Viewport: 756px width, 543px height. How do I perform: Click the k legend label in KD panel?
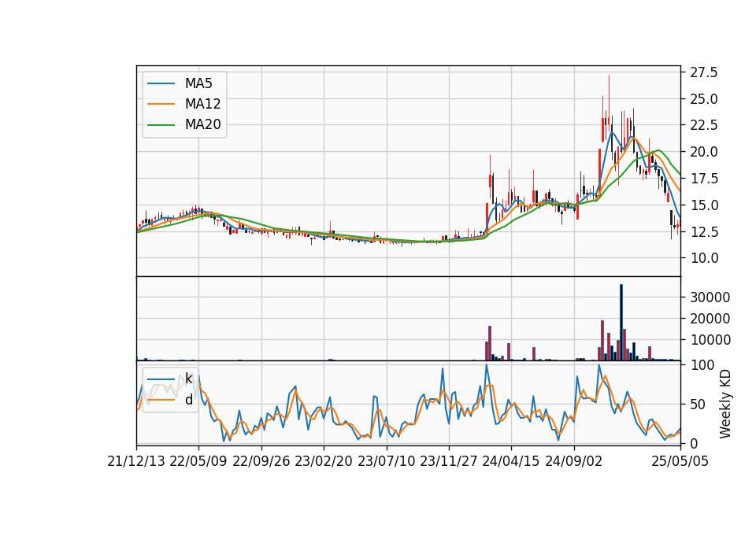tap(188, 379)
